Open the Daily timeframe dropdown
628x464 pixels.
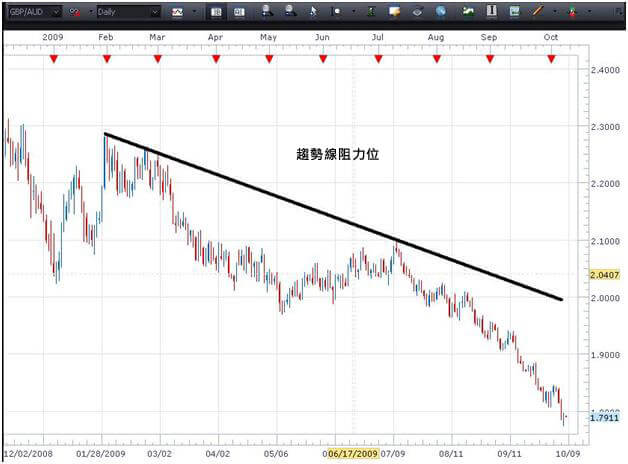click(154, 13)
